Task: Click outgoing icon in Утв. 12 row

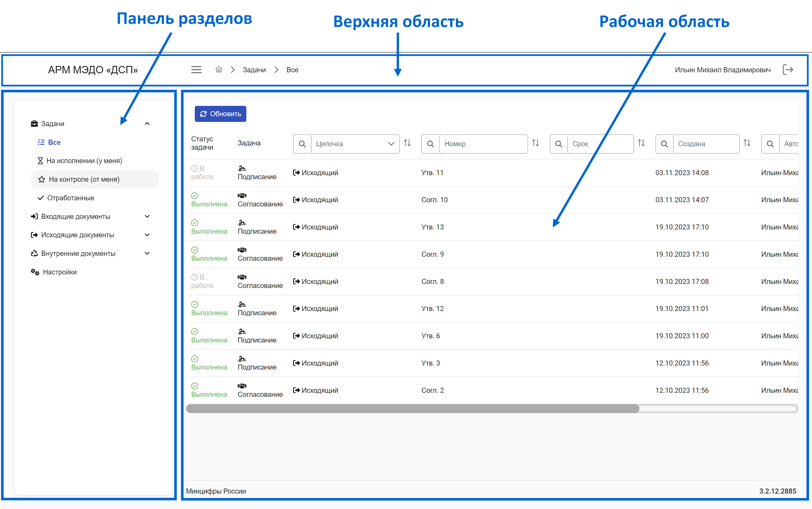Action: click(x=296, y=309)
